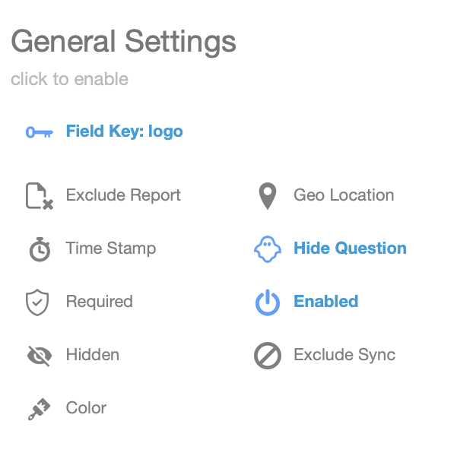Click the Exclude Sync prohibition icon
Image resolution: width=476 pixels, height=456 pixels.
coord(267,355)
